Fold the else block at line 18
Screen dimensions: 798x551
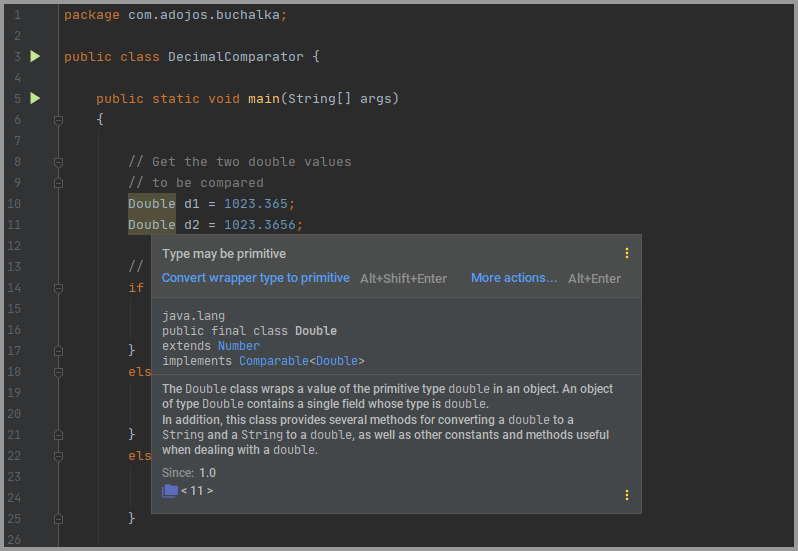click(x=58, y=372)
